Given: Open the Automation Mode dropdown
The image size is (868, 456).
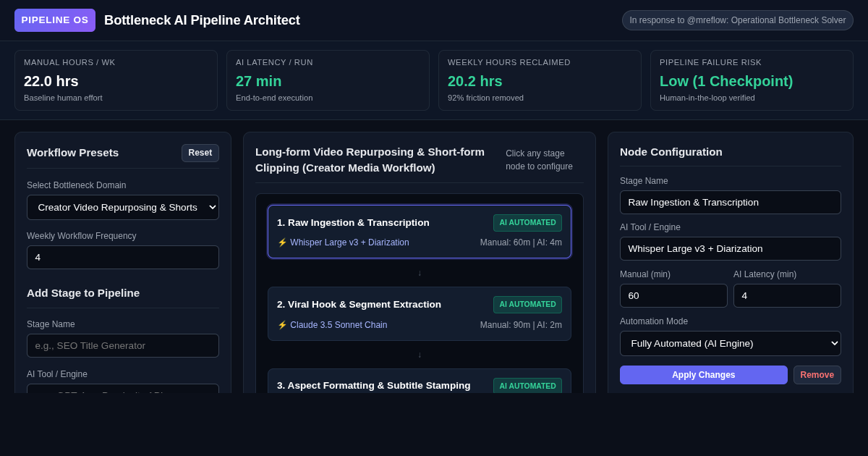Looking at the screenshot, I should [731, 343].
